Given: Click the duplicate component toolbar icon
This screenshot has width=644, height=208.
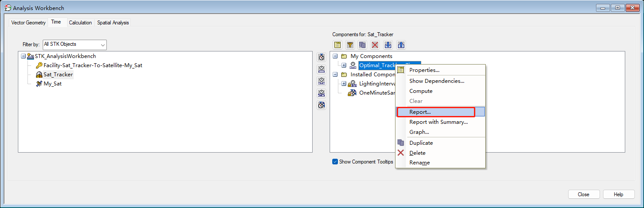Looking at the screenshot, I should point(362,45).
